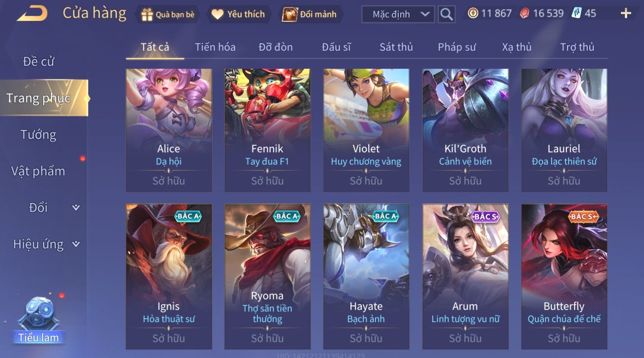Check the gold coin balance 11 867
The height and width of the screenshot is (358, 644).
489,14
